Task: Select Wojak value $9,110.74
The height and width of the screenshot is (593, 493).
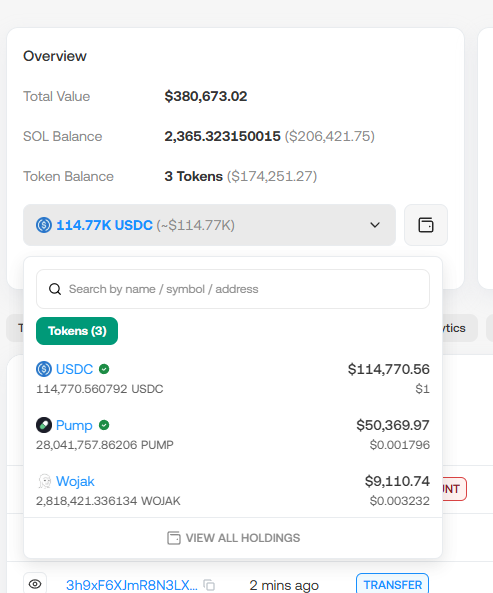Action: click(x=397, y=481)
